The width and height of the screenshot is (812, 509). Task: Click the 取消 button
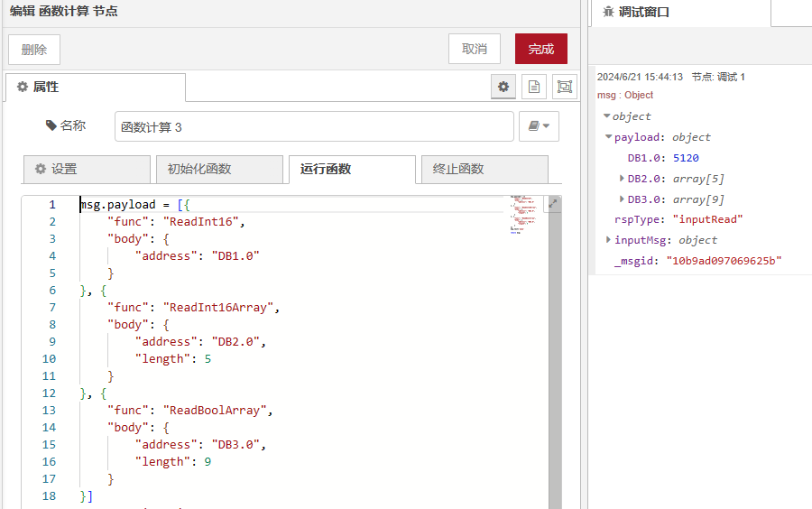coord(475,49)
